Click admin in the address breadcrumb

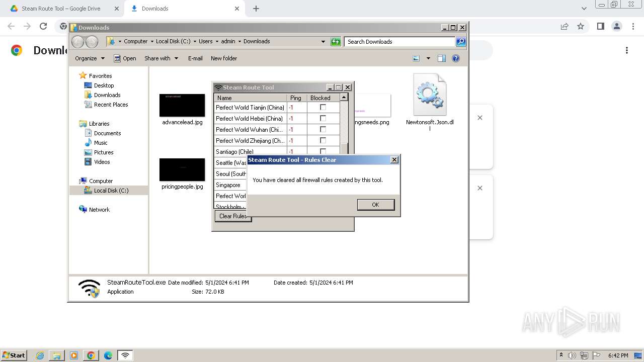click(228, 41)
